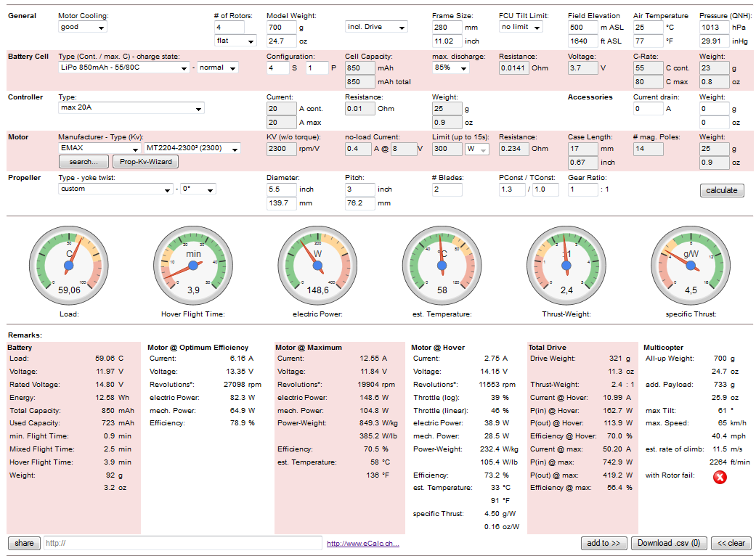This screenshot has height=556, width=756.
Task: Click the motor search button
Action: point(84,161)
